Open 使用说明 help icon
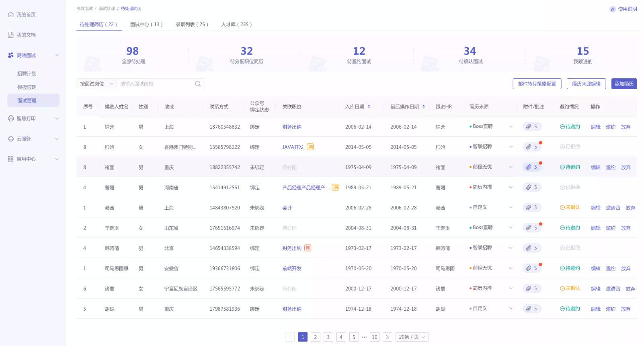The height and width of the screenshot is (346, 644). point(613,9)
